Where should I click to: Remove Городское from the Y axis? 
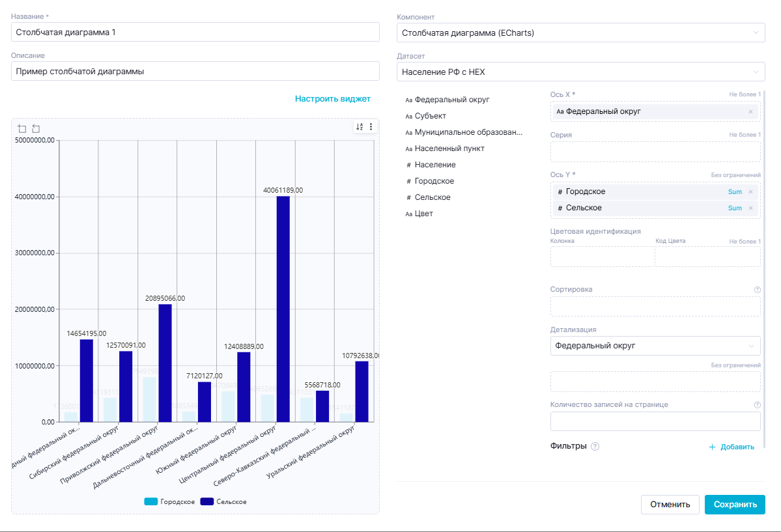pos(750,191)
